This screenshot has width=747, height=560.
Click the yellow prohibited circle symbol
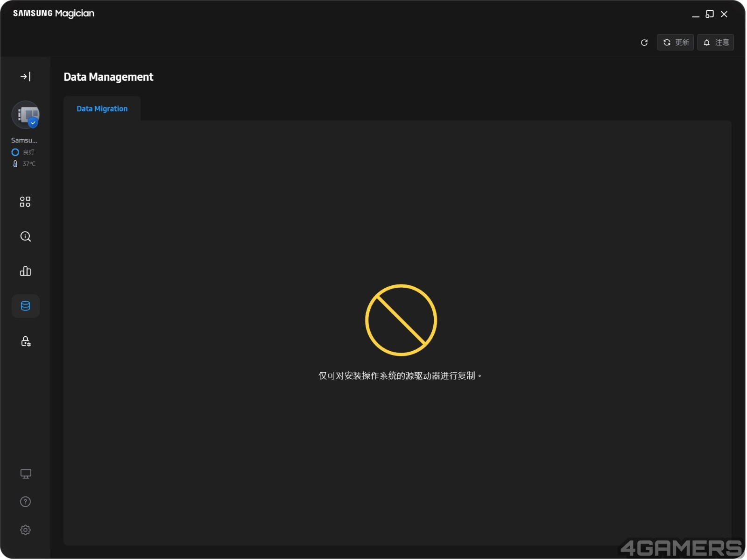click(x=401, y=320)
